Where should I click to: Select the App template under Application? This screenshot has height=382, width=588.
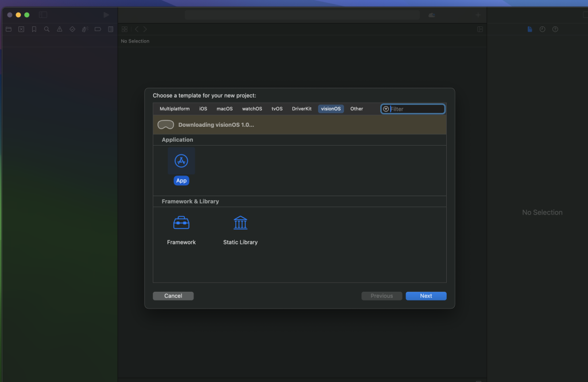pos(181,161)
